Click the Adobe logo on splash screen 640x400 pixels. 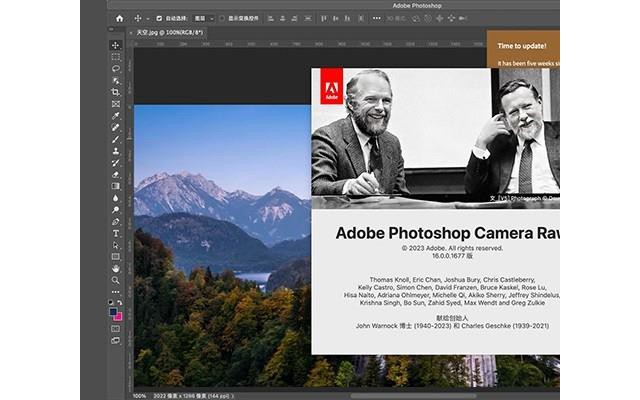pyautogui.click(x=331, y=86)
